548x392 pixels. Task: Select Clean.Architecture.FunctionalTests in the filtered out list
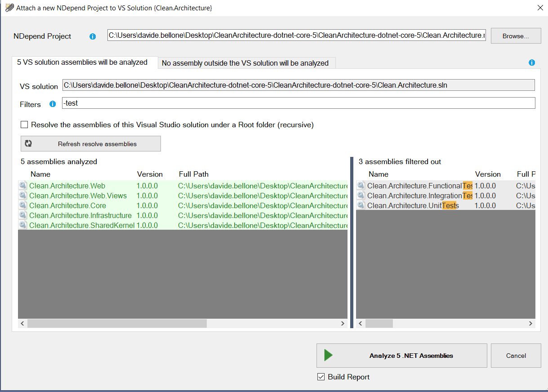(446, 186)
